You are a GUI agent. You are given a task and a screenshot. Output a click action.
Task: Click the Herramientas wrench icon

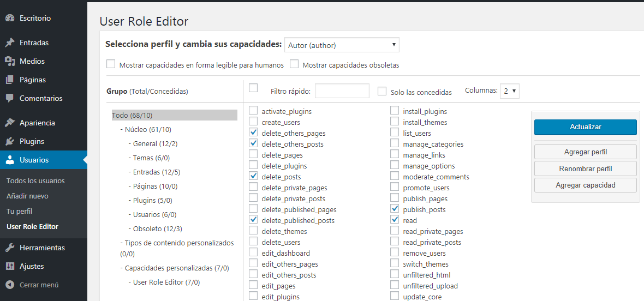[x=10, y=248]
